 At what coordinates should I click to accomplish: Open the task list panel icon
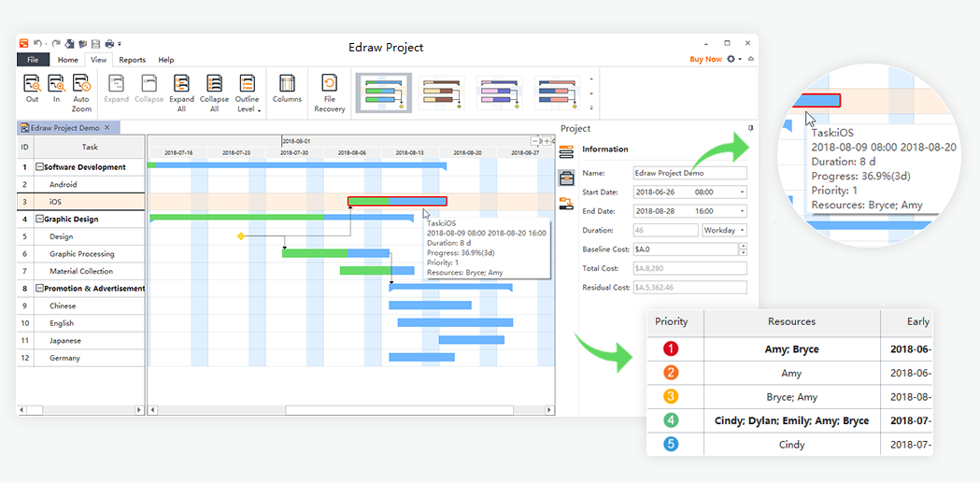coord(566,152)
